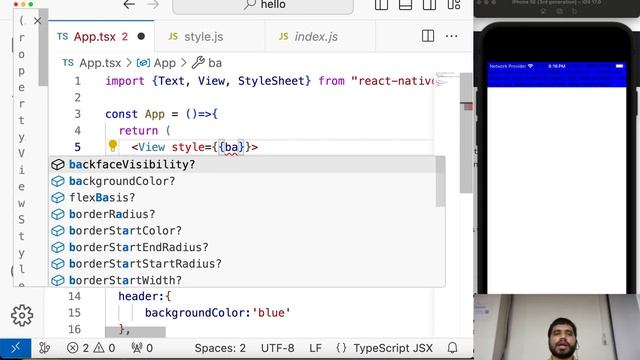The height and width of the screenshot is (360, 640).
Task: Click the minimap preview in editor
Action: [x=446, y=80]
